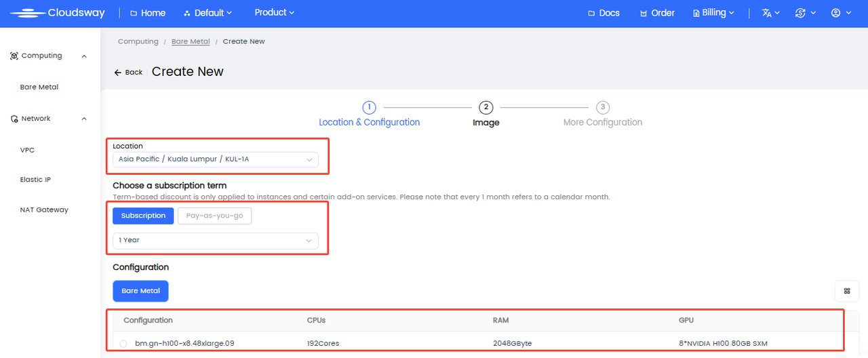Open the language translation icon menu

tap(767, 13)
